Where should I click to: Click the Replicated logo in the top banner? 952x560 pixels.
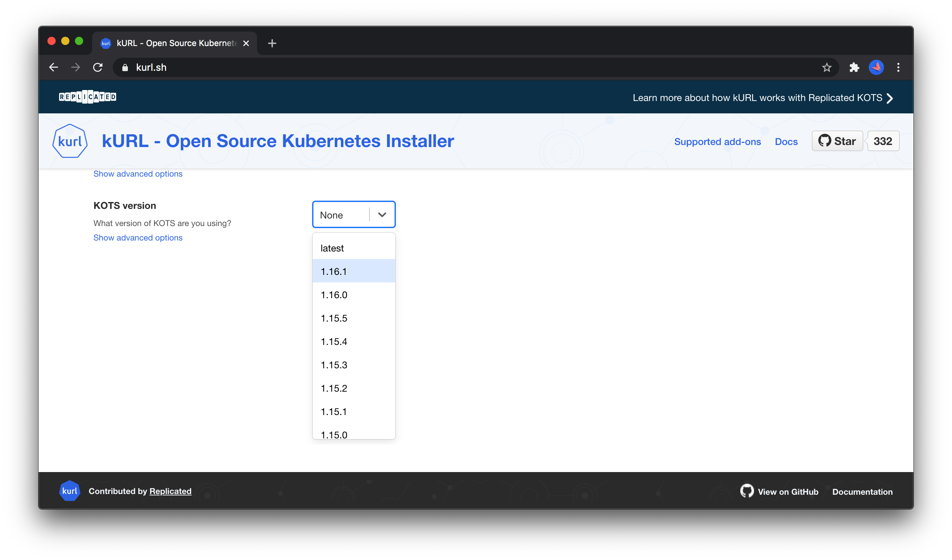pyautogui.click(x=87, y=97)
